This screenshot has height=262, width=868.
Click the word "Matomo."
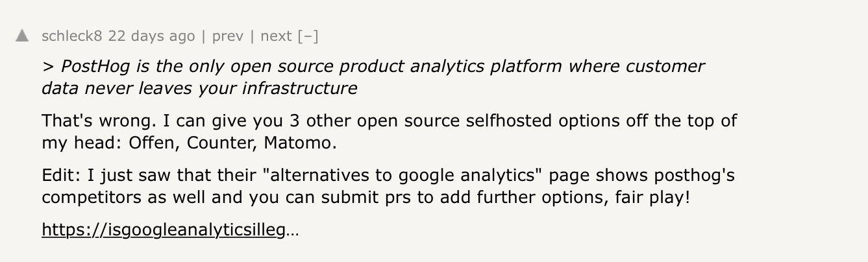[300, 142]
